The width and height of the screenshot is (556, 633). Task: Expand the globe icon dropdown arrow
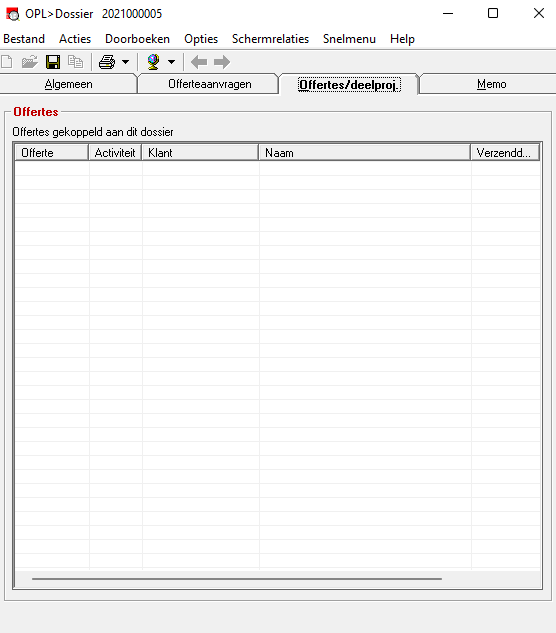pyautogui.click(x=172, y=62)
